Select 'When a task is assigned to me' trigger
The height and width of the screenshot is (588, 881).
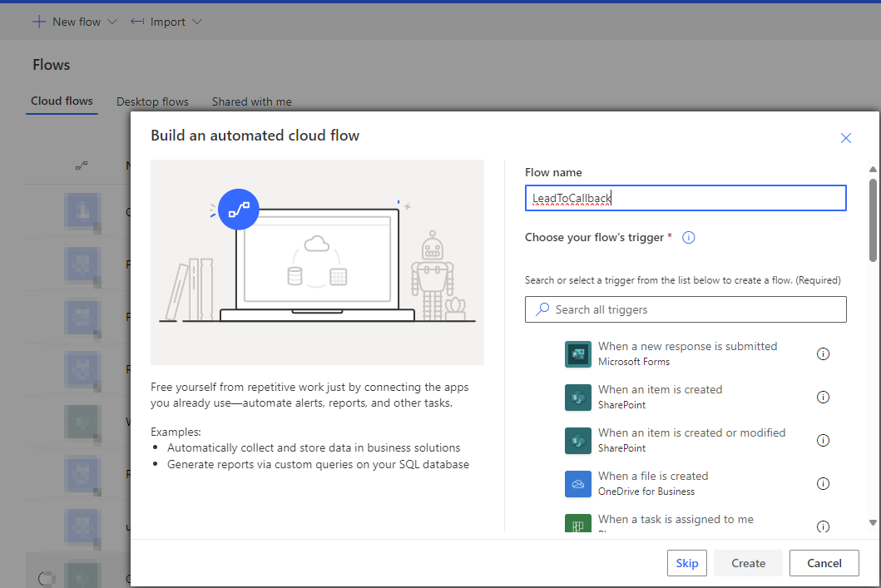click(x=676, y=520)
